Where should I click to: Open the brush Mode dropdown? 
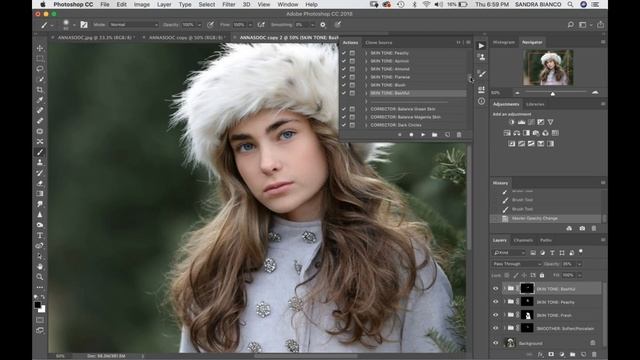133,24
